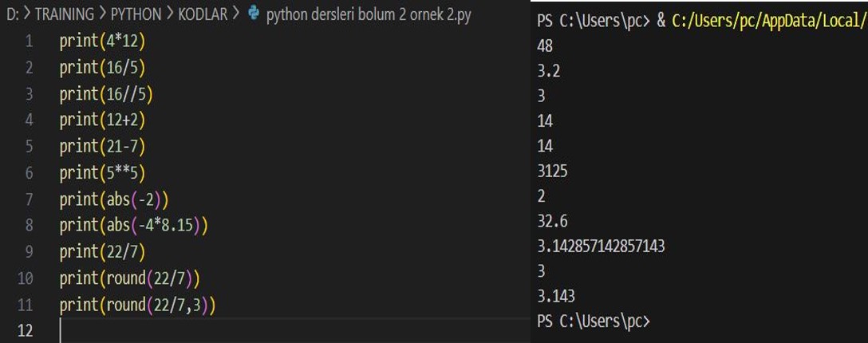Click the 32.6 terminal output value
Screen dimensions: 868x343
point(552,221)
